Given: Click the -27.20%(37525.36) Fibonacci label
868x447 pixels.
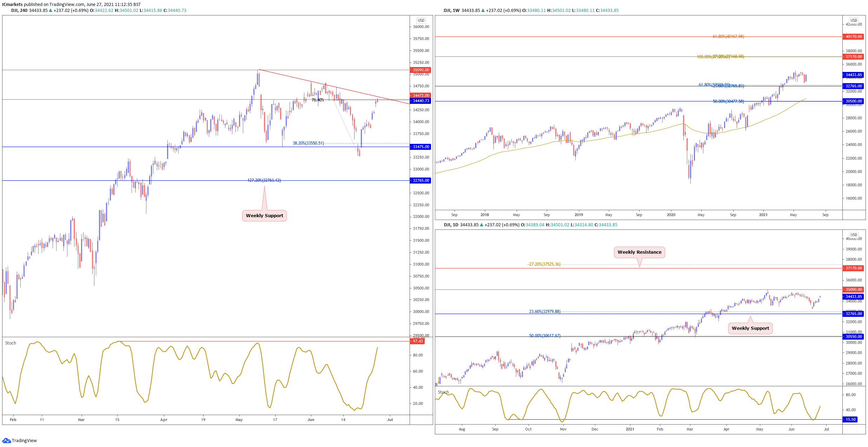Looking at the screenshot, I should [x=544, y=264].
